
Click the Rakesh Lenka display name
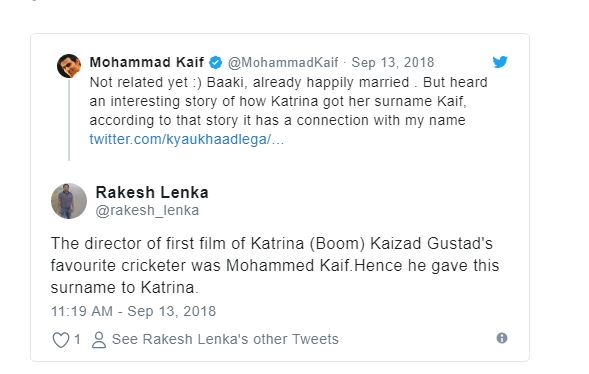point(152,192)
